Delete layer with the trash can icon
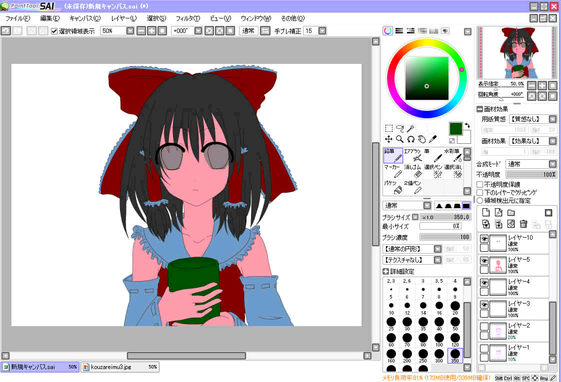The image size is (561, 382). (x=523, y=224)
